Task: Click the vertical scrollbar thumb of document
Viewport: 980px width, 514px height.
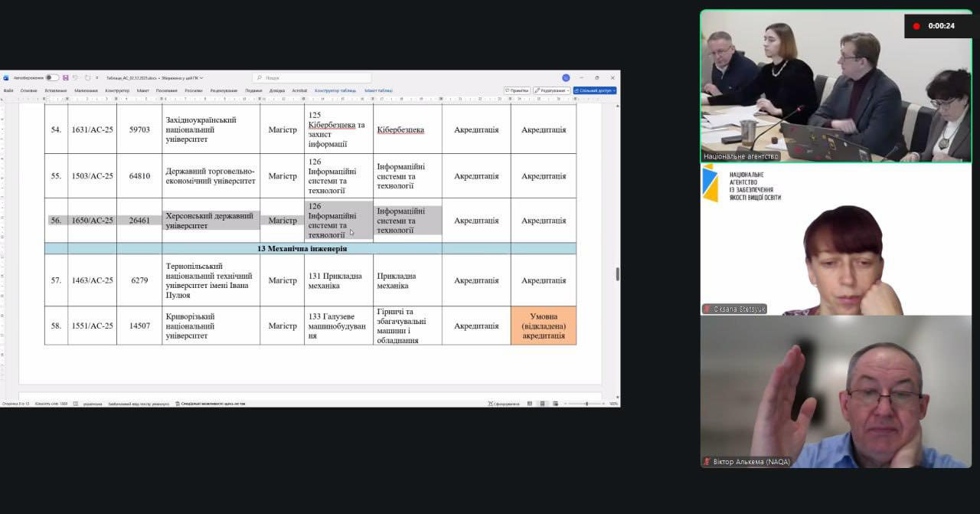Action: tap(618, 275)
